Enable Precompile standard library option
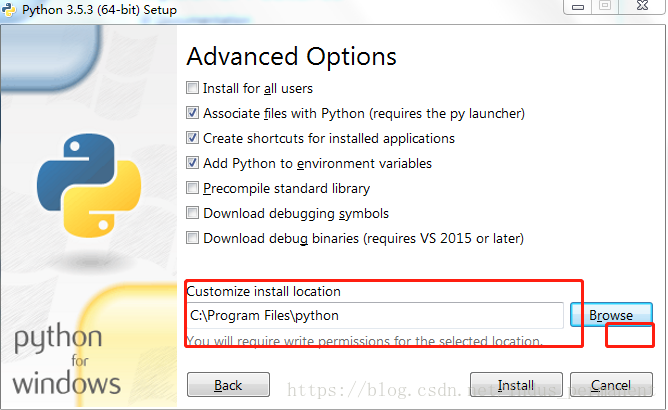 (192, 188)
